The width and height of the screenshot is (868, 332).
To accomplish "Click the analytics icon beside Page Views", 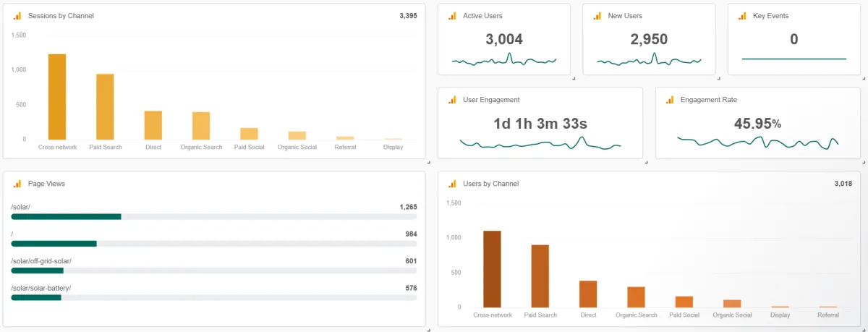I will coord(17,184).
